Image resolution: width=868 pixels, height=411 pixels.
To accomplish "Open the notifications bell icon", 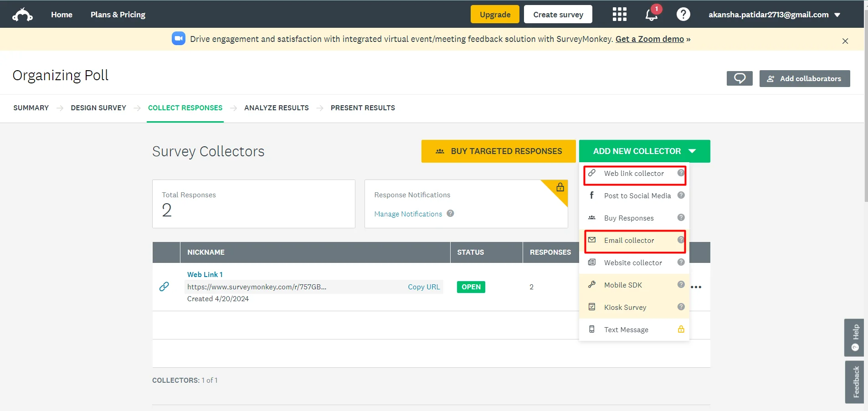I will tap(652, 15).
